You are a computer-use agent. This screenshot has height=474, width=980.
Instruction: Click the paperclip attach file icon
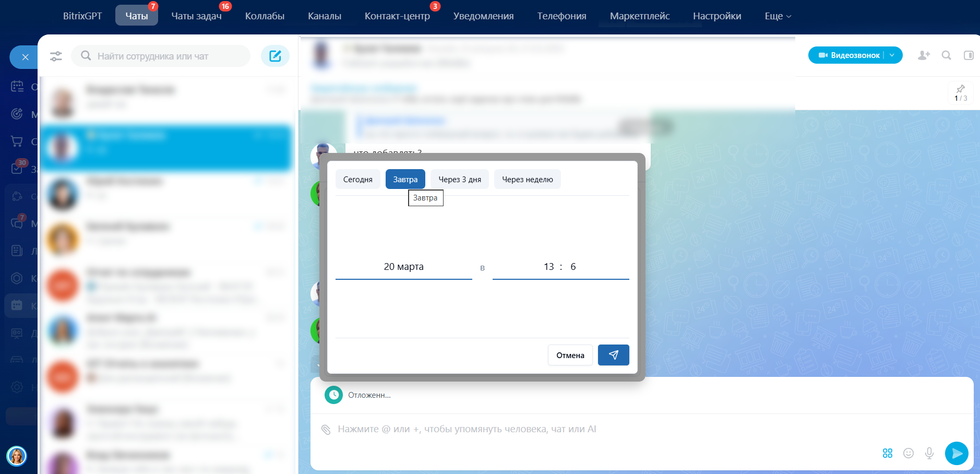pyautogui.click(x=326, y=430)
